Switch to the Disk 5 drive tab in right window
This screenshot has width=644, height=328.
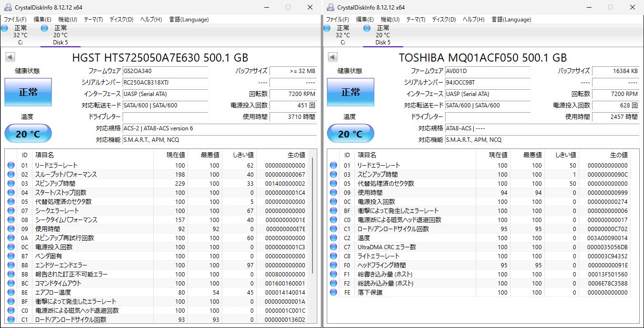(383, 35)
